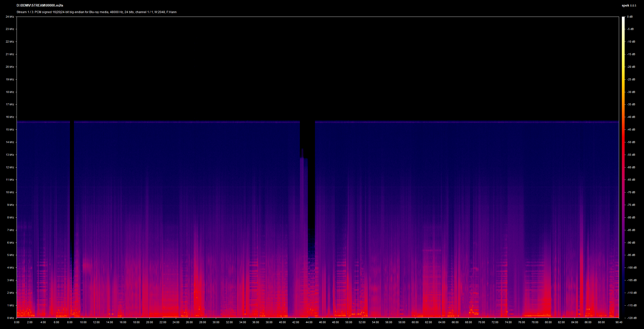644x329 pixels.
Task: Pick the "6 kHz" axis label
Action: click(11, 243)
